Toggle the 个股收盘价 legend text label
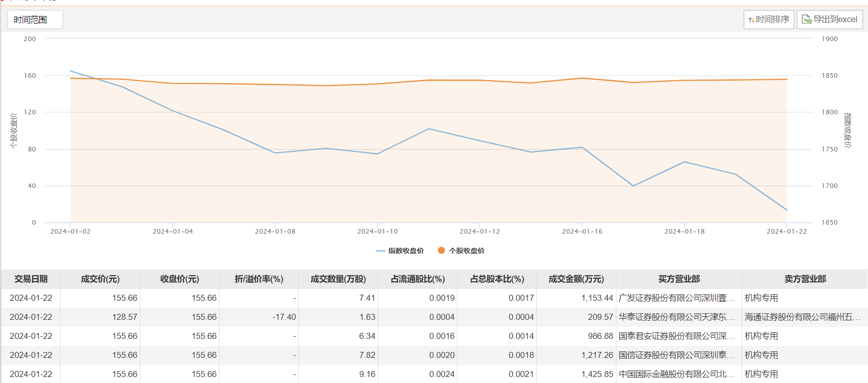The width and height of the screenshot is (868, 383). [467, 251]
